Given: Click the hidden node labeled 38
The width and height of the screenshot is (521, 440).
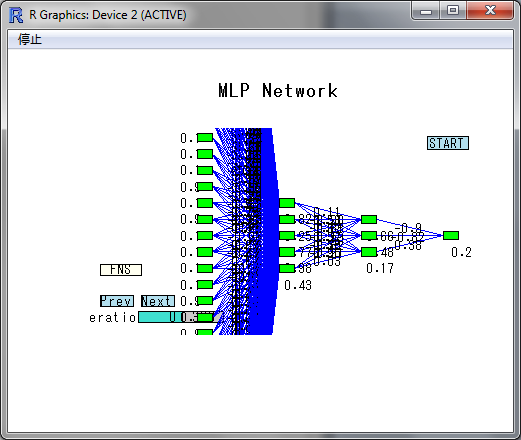Looking at the screenshot, I should click(287, 268).
